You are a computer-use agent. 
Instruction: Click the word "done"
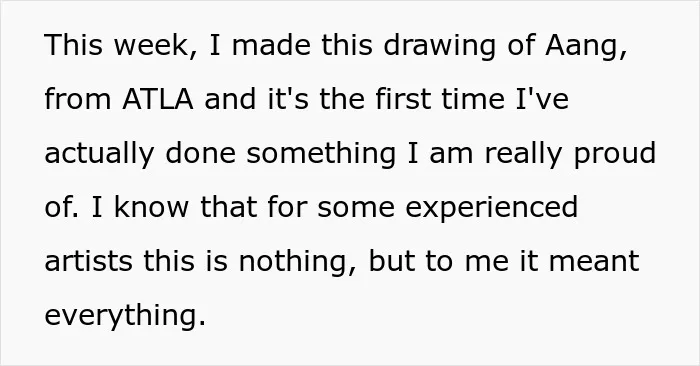[200, 153]
